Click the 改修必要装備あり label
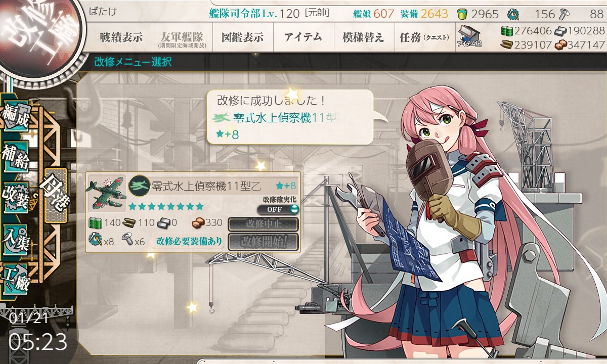The width and height of the screenshot is (607, 364). click(x=189, y=241)
